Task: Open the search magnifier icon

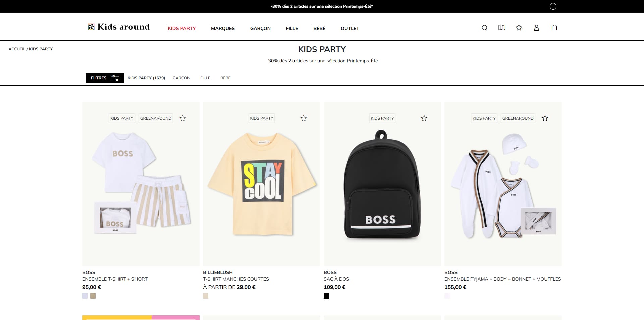Action: (x=484, y=28)
